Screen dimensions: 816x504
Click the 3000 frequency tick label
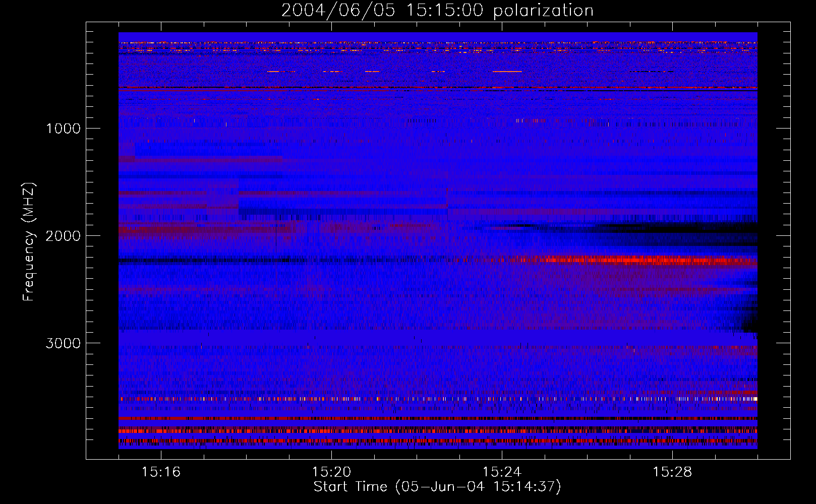tap(63, 343)
